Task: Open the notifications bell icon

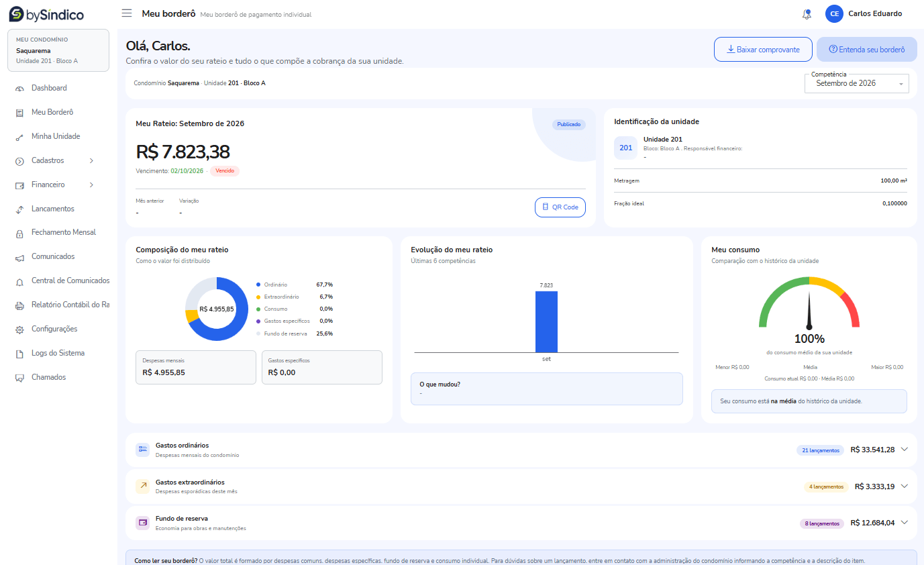Action: [807, 13]
